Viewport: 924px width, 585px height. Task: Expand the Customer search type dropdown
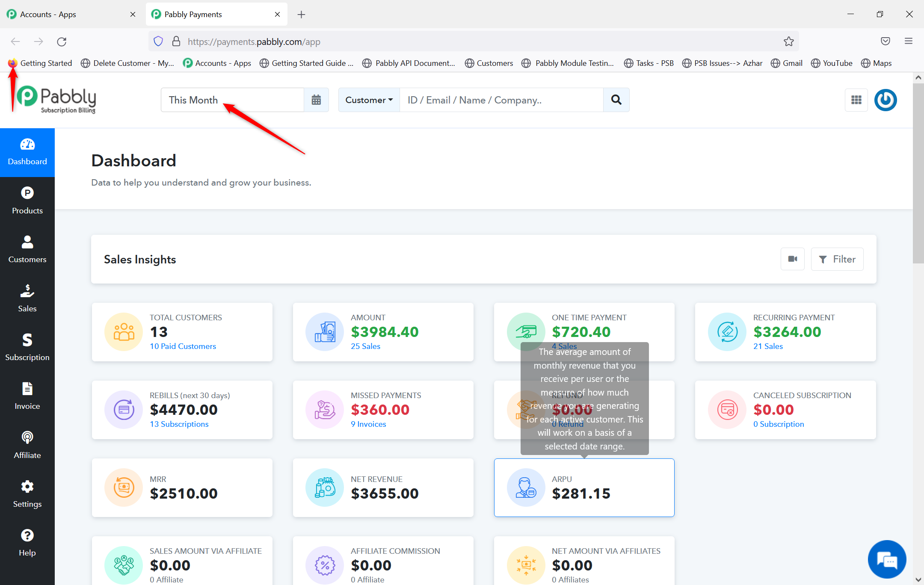click(x=369, y=100)
